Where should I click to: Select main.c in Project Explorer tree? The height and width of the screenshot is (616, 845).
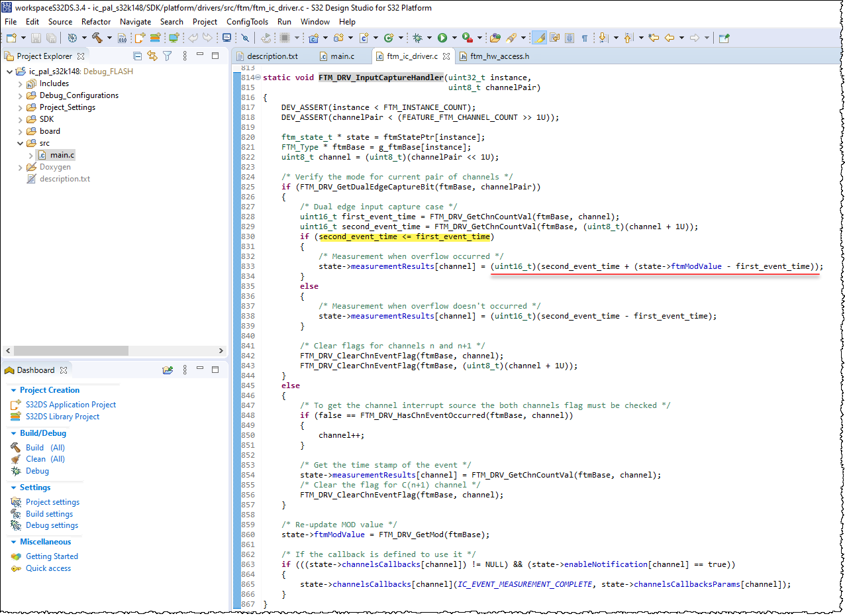62,155
